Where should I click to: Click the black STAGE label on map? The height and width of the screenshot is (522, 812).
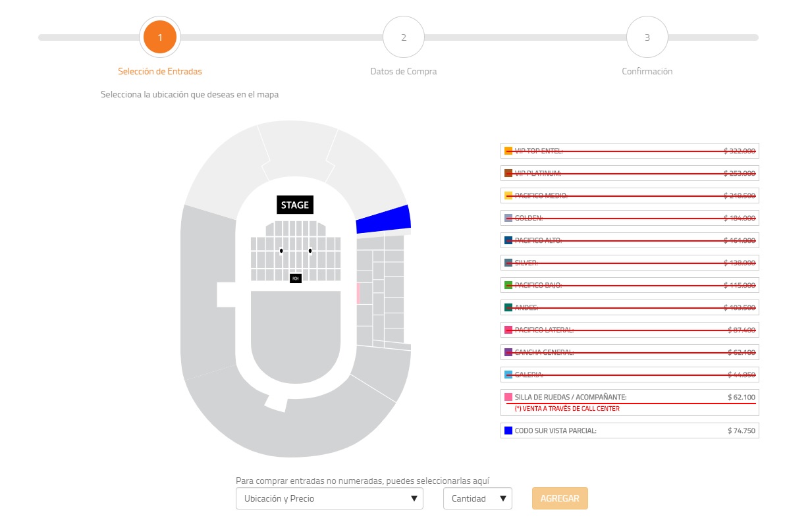click(x=294, y=205)
